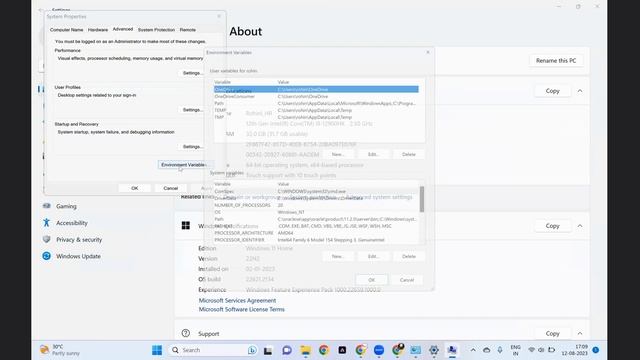Click OK in the System Properties dialog
Screen dimensions: 640x360
[135, 188]
